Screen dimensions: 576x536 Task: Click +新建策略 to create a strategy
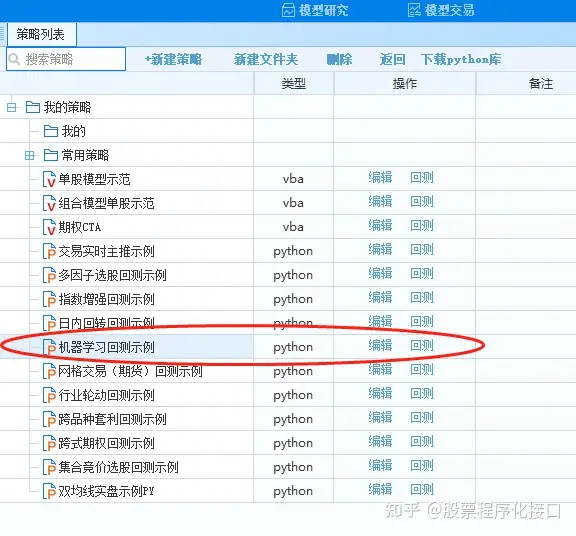173,59
